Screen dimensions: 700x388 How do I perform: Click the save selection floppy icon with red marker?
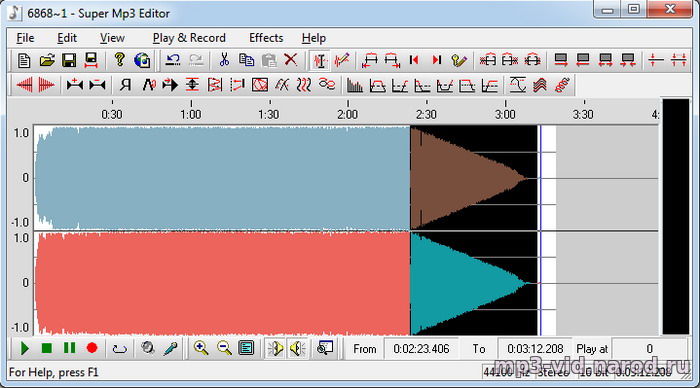click(x=91, y=60)
